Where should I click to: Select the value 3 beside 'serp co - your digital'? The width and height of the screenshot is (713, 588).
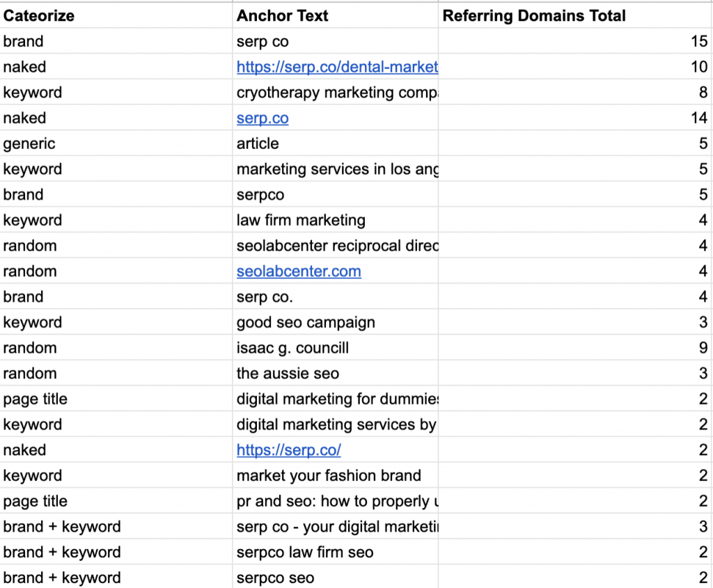(575, 527)
